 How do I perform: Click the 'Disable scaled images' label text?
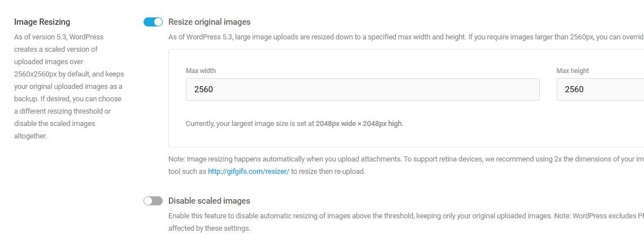click(209, 201)
